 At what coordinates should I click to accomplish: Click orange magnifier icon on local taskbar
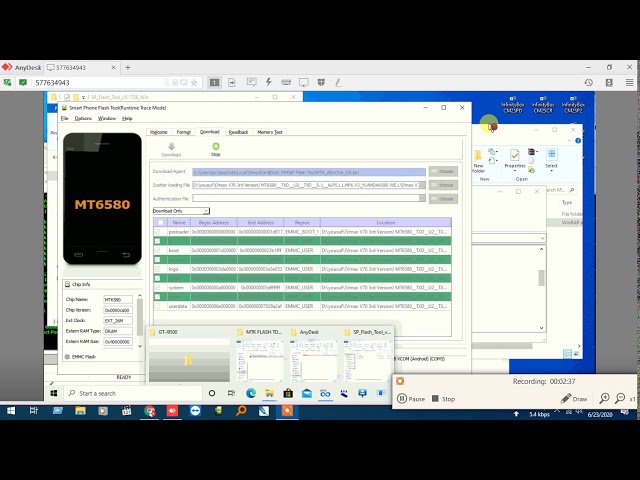coord(241,411)
